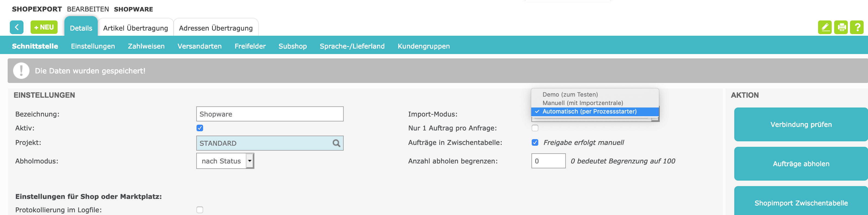Disable Aufträge in Zwischentabelle checkbox

coord(535,142)
